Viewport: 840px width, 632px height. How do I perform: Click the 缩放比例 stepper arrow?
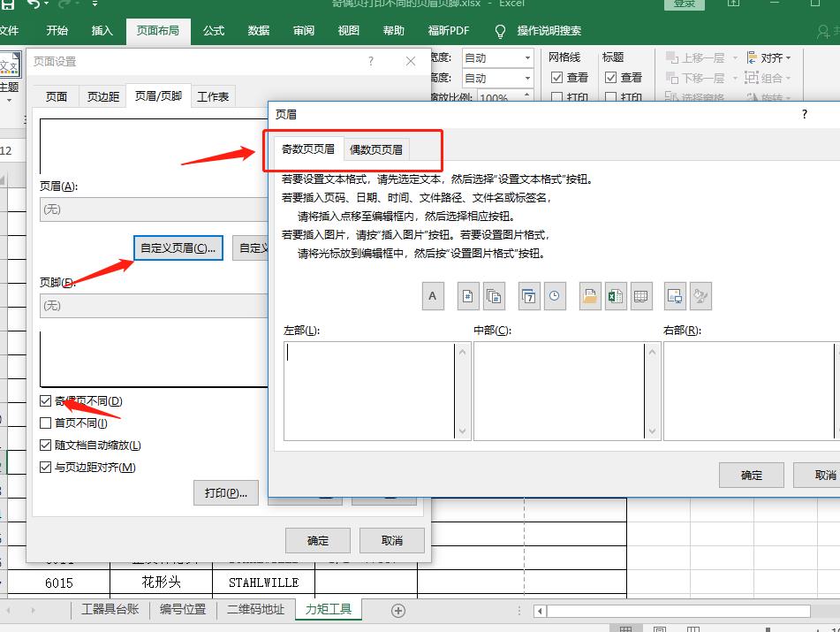pos(527,94)
